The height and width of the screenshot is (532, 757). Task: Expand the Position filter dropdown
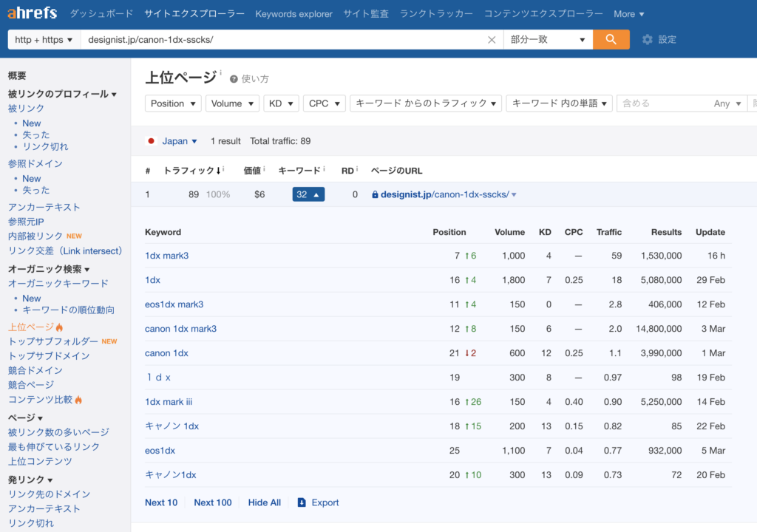174,103
